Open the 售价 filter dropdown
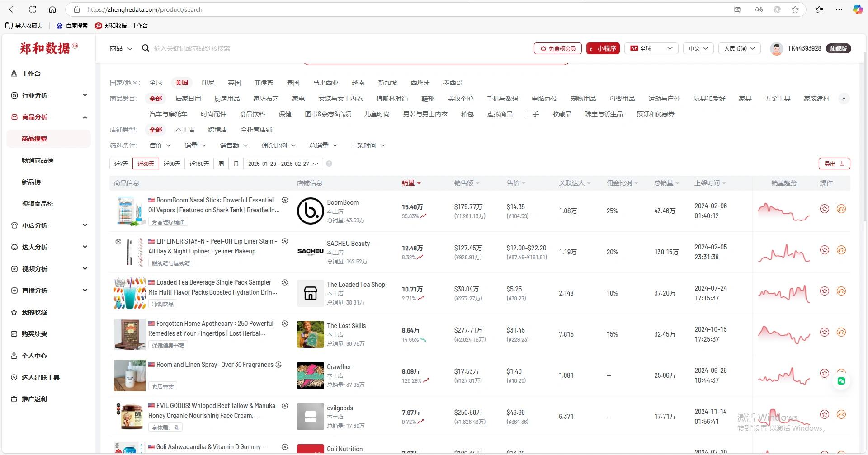This screenshot has width=868, height=455. click(x=160, y=145)
